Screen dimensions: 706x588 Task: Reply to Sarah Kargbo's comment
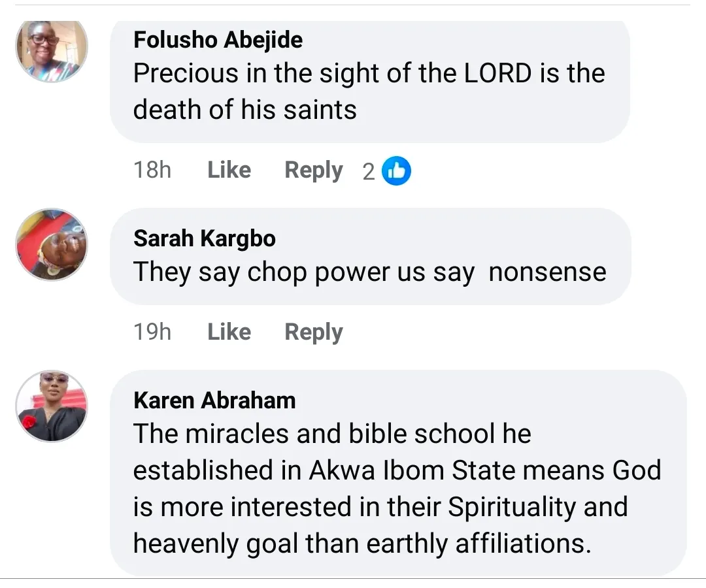314,332
